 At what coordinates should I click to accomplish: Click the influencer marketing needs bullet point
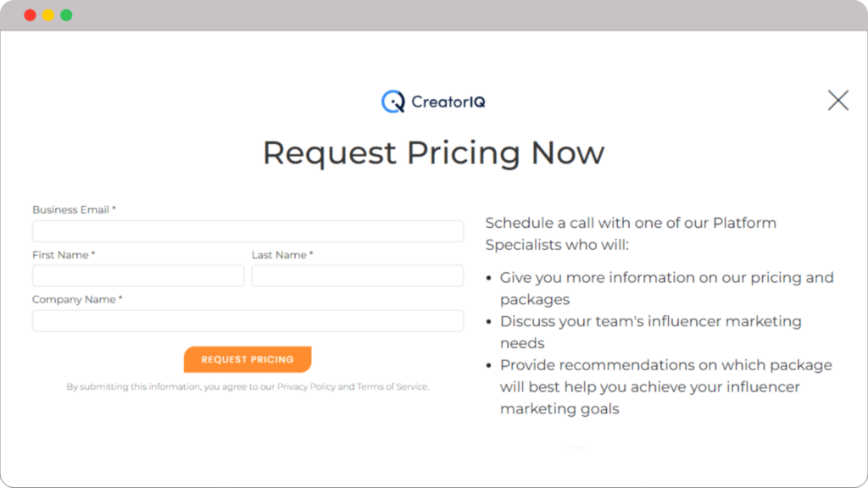click(x=650, y=332)
